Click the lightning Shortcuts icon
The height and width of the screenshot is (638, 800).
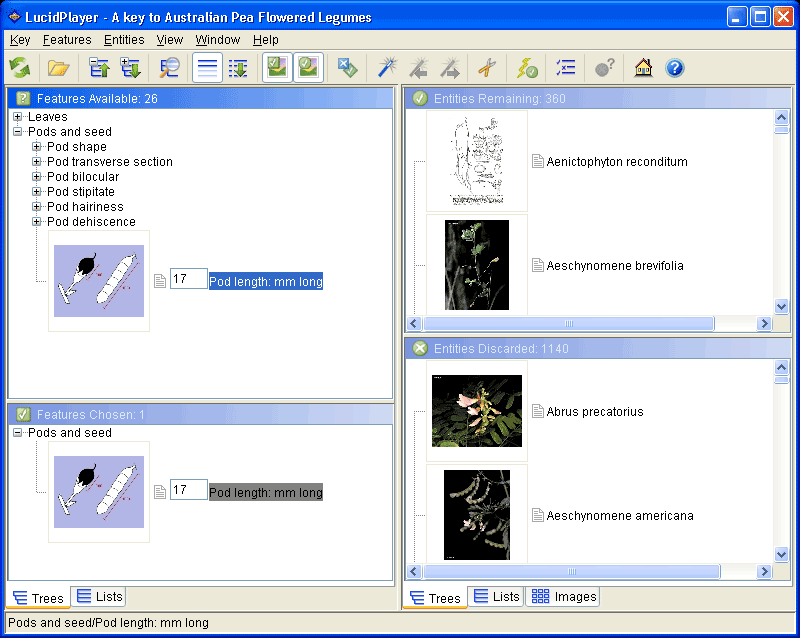tap(527, 68)
